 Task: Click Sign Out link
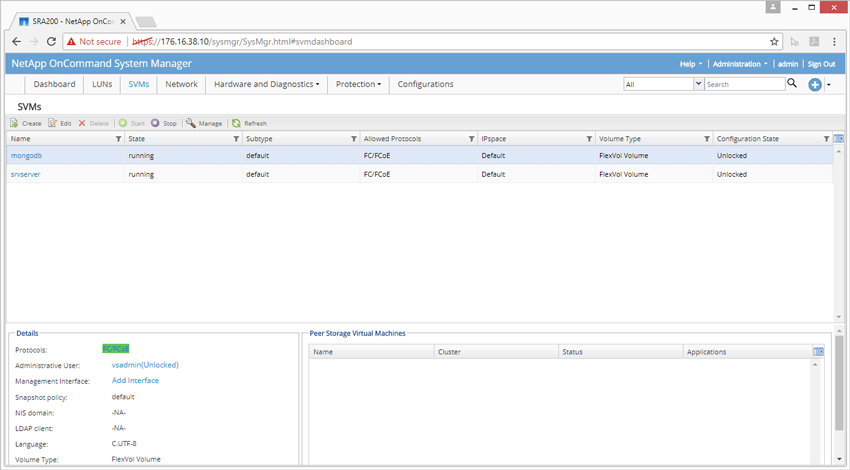click(x=821, y=64)
